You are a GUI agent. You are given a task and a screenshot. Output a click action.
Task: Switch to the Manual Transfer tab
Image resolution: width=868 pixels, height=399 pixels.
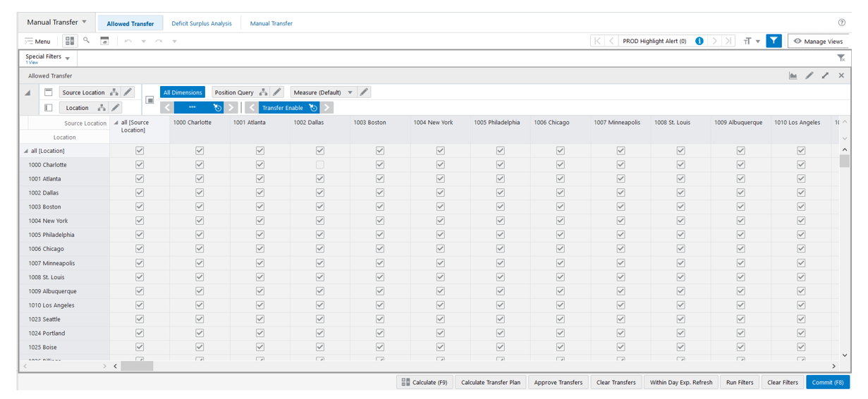[271, 23]
